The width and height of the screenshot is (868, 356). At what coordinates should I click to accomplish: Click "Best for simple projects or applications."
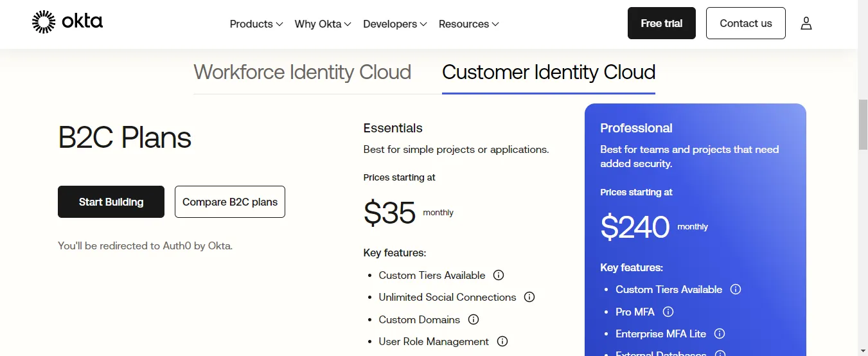[x=456, y=149]
